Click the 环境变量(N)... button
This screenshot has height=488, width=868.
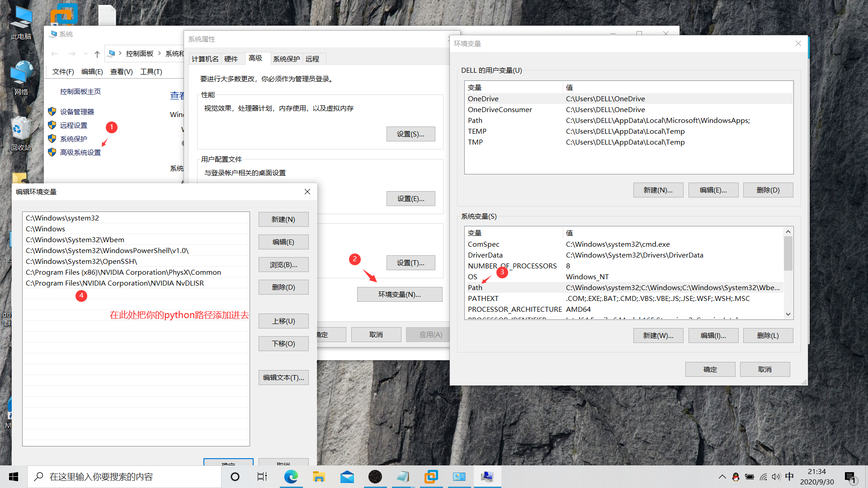click(399, 295)
